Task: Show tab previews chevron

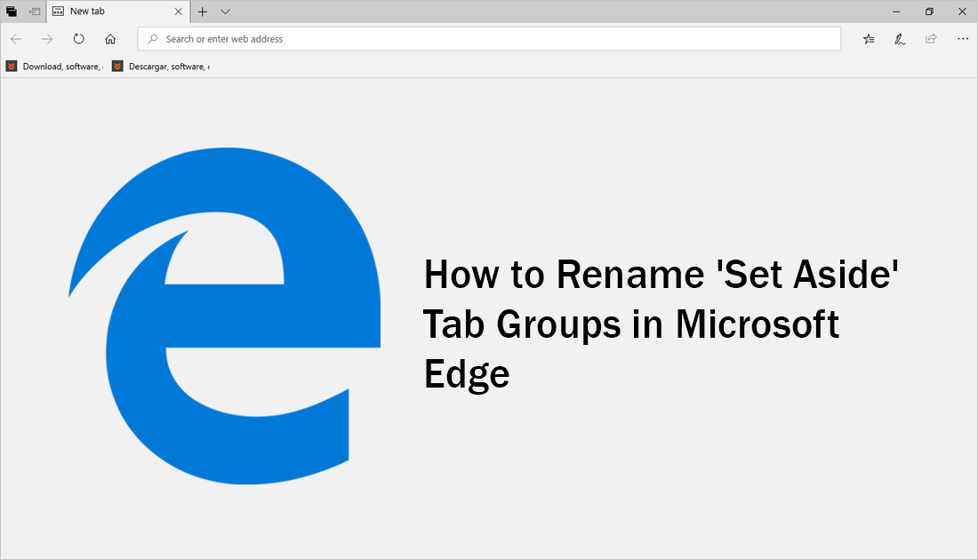Action: 225,12
